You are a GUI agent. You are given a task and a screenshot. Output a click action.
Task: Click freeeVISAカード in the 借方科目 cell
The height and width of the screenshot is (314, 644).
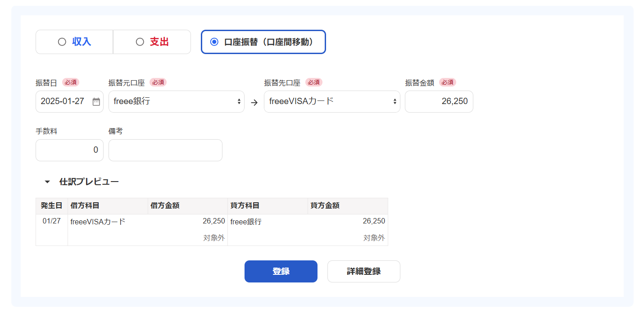click(98, 222)
